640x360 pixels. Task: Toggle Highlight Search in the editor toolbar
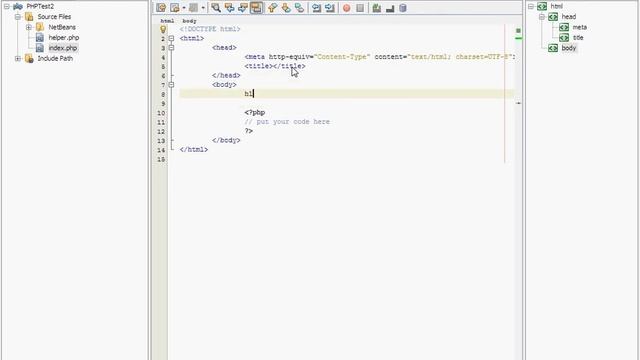pyautogui.click(x=256, y=8)
